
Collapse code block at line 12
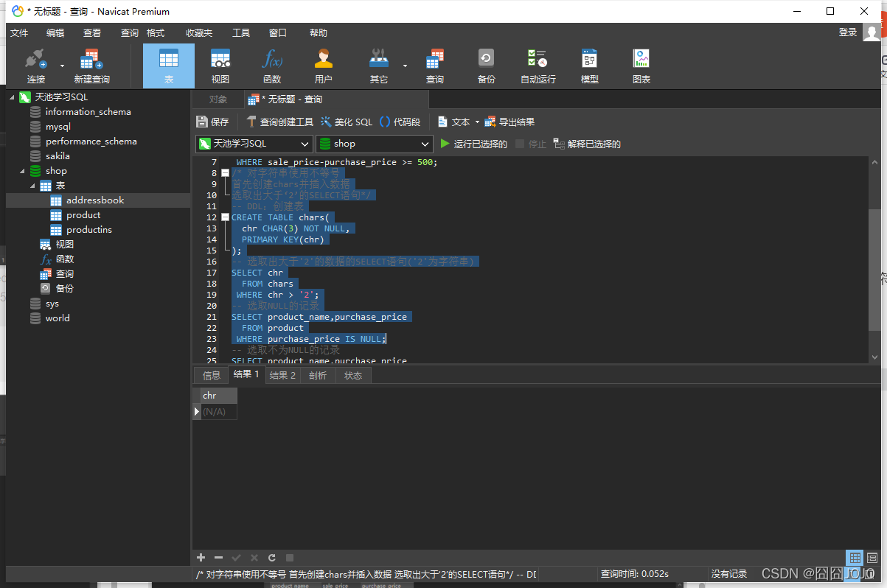coord(225,217)
